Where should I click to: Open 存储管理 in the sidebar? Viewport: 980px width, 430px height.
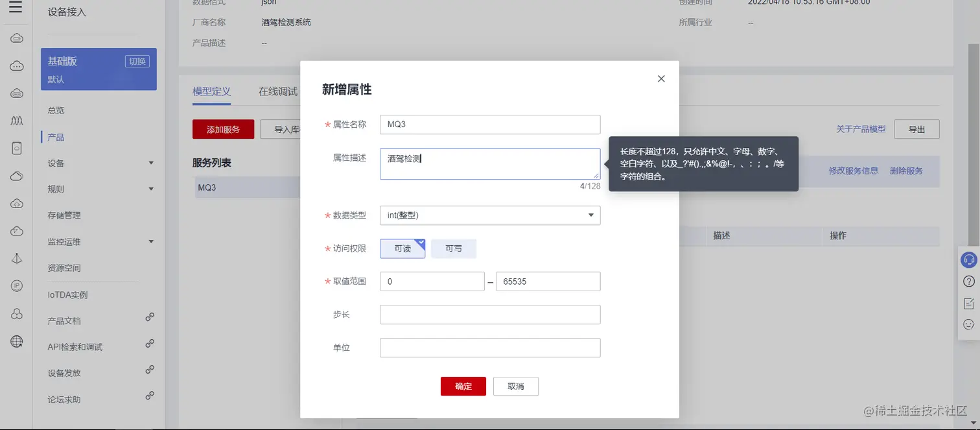pyautogui.click(x=64, y=215)
